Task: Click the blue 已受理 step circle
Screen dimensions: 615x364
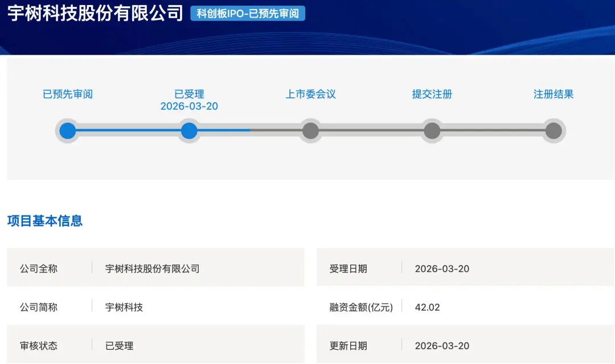Action: coord(189,131)
